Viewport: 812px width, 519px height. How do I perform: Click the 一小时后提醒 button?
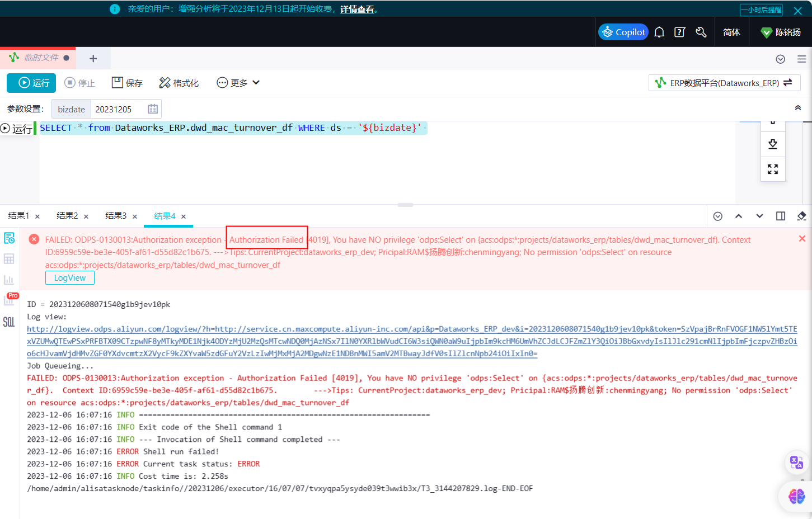pyautogui.click(x=761, y=10)
